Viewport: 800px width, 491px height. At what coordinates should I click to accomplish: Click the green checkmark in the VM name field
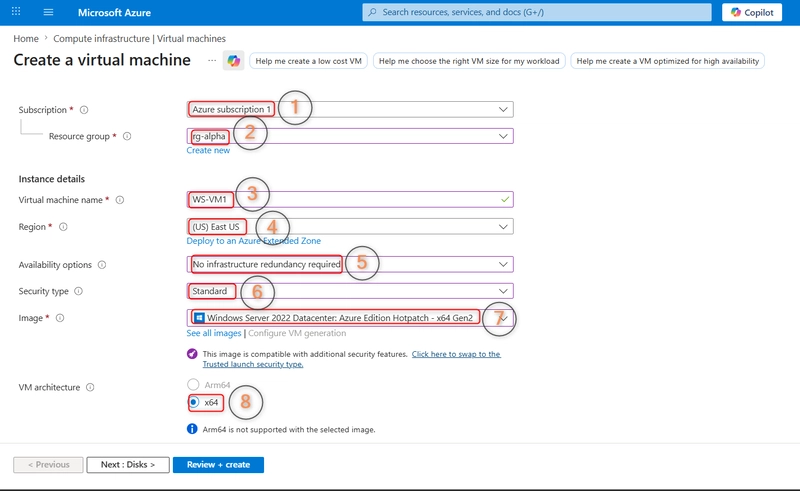click(505, 200)
